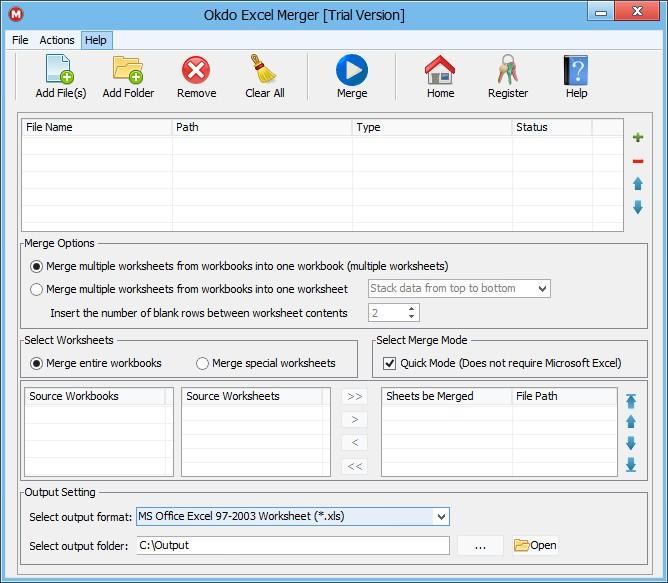Click the green plus icon beside file list
The height and width of the screenshot is (583, 668).
click(638, 137)
